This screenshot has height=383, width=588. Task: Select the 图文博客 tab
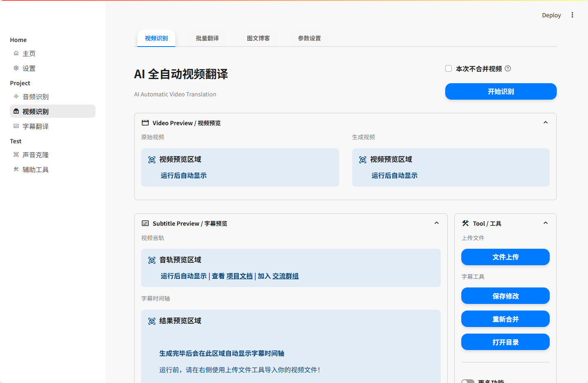tap(258, 38)
